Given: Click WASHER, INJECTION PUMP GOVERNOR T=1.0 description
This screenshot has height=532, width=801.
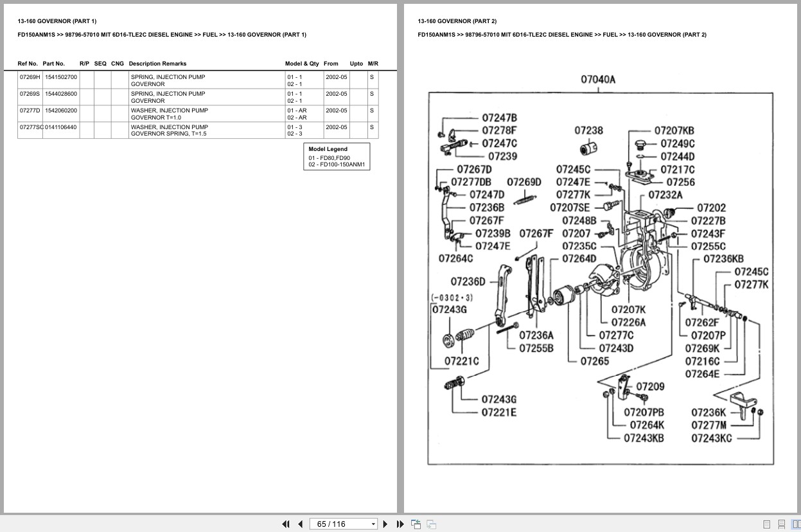Looking at the screenshot, I should pyautogui.click(x=170, y=114).
